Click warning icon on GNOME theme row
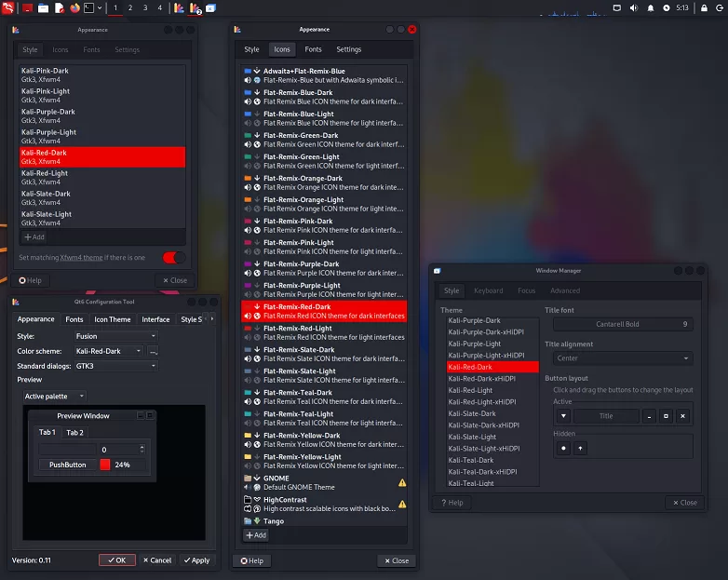The width and height of the screenshot is (728, 580). click(402, 482)
